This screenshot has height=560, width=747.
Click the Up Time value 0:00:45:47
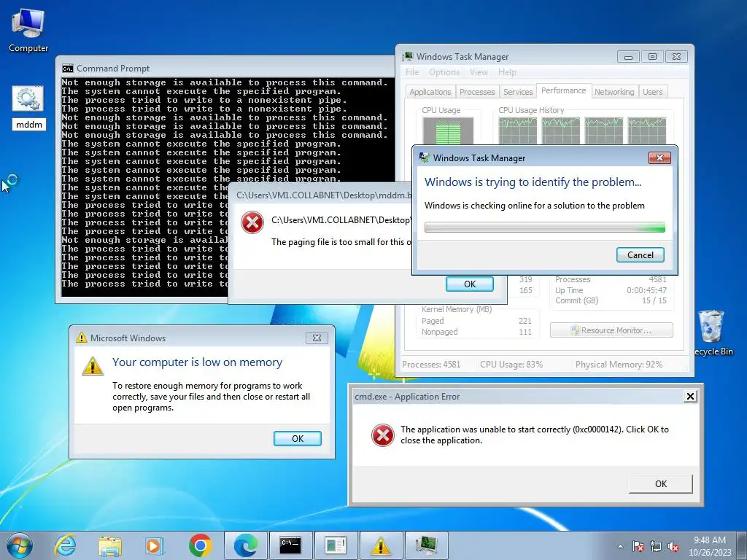tap(646, 290)
